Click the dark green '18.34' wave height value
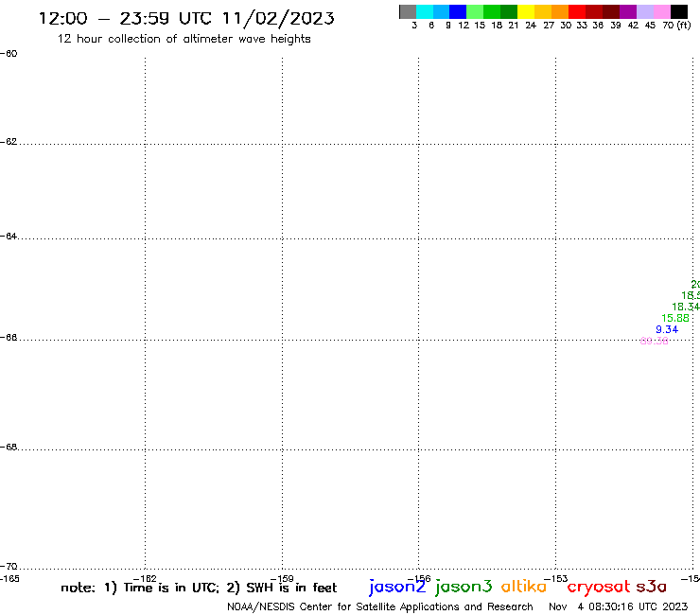This screenshot has width=700, height=615. click(x=686, y=307)
